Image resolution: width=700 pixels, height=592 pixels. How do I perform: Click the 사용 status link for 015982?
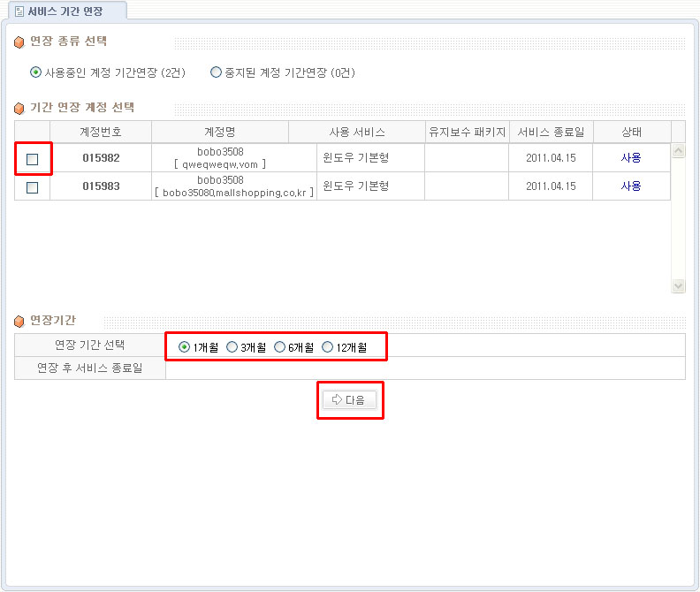631,157
